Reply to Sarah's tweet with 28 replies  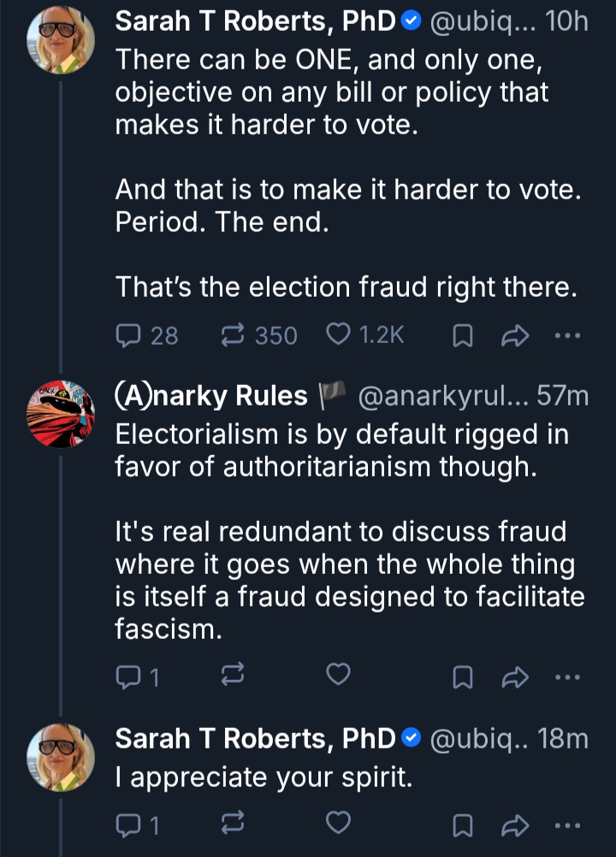click(x=127, y=335)
